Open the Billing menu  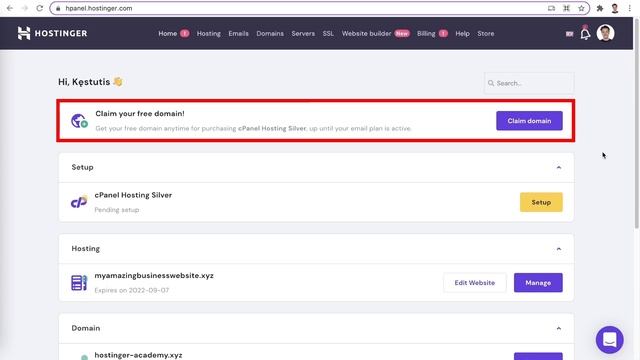point(426,33)
